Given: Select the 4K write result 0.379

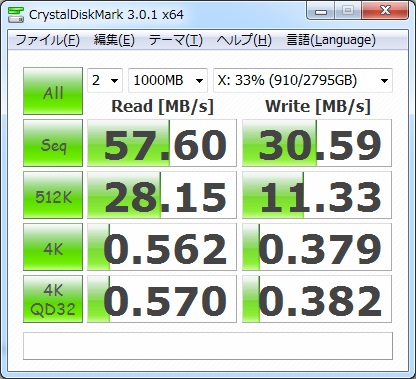Looking at the screenshot, I should tap(317, 247).
